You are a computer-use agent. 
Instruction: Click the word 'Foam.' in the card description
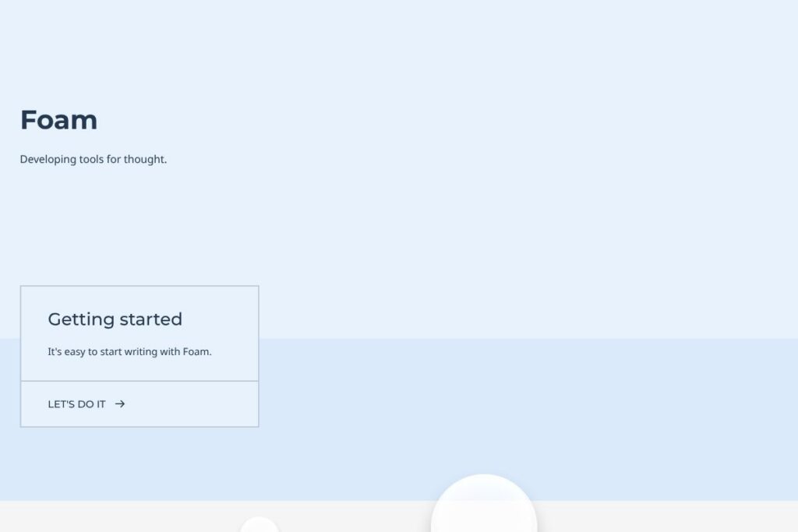[197, 352]
